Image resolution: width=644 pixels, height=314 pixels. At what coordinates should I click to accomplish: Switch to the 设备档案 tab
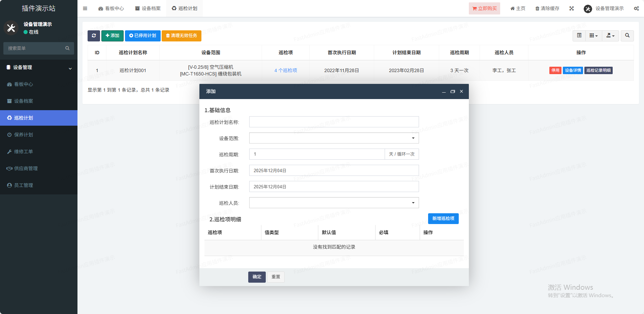(148, 8)
